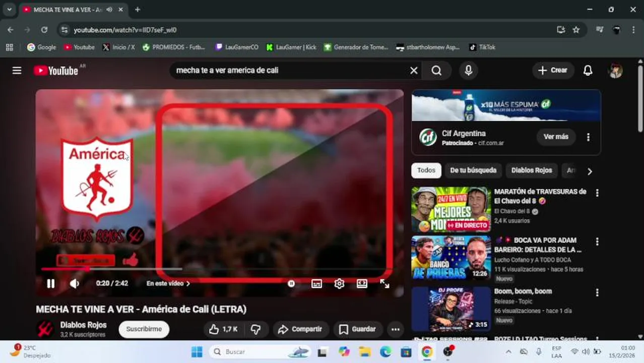This screenshot has height=363, width=644.
Task: Dislike the video
Action: tap(256, 329)
